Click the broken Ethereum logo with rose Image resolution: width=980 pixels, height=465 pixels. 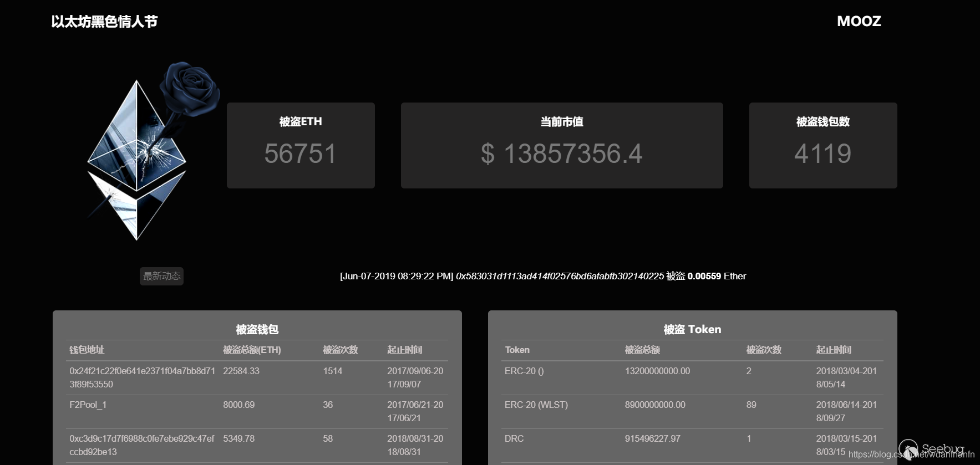[x=153, y=151]
